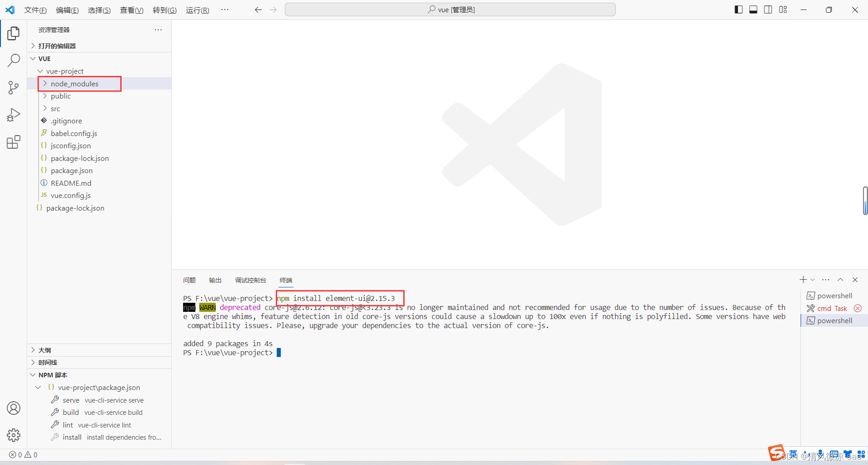
Task: Open the Search view in activity bar
Action: 14,61
